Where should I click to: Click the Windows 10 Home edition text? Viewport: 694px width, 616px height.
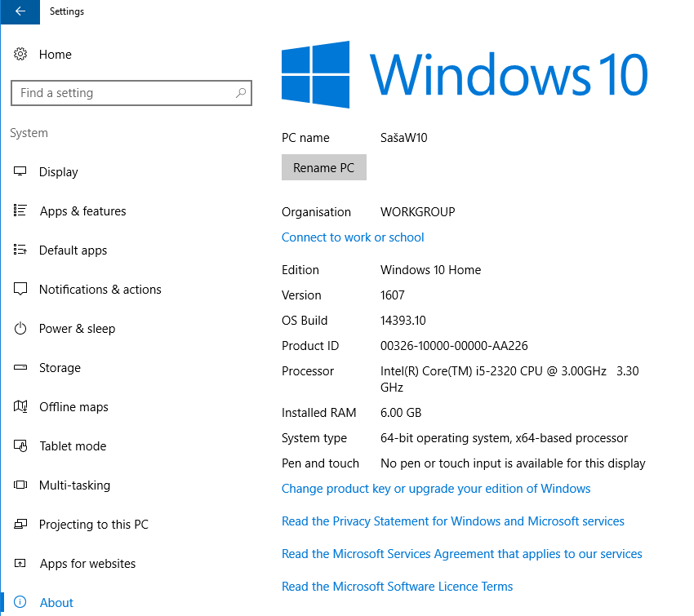tap(430, 270)
